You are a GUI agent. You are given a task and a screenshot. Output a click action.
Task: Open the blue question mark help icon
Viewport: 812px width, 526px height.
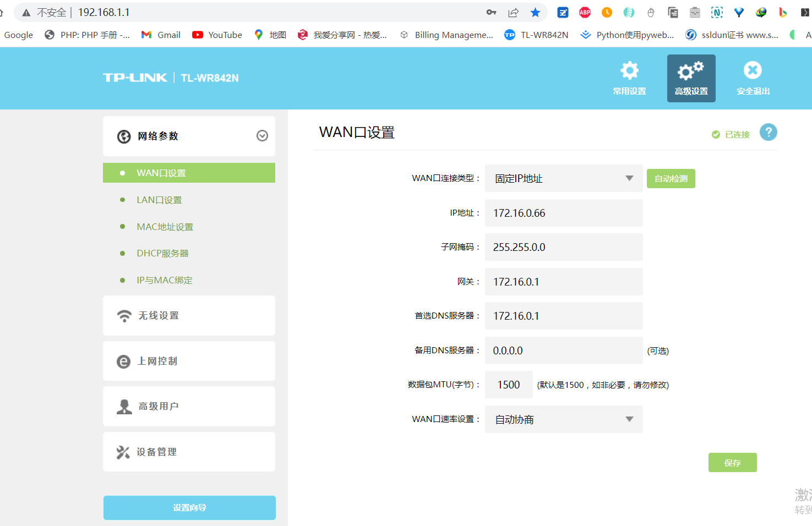tap(769, 132)
